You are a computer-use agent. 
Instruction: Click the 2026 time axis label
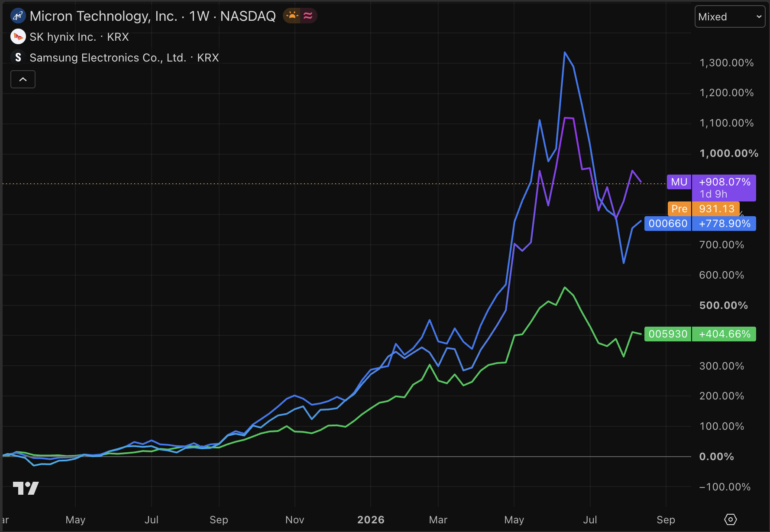tap(371, 519)
